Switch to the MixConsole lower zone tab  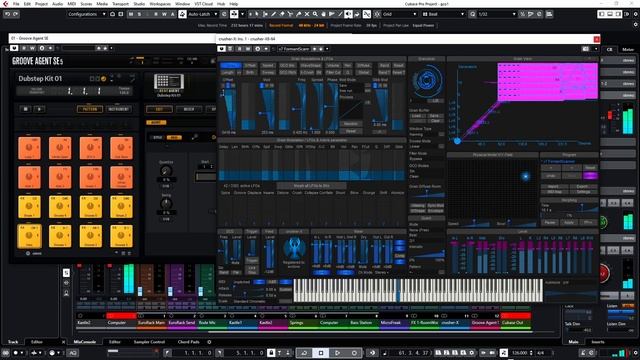[84, 342]
